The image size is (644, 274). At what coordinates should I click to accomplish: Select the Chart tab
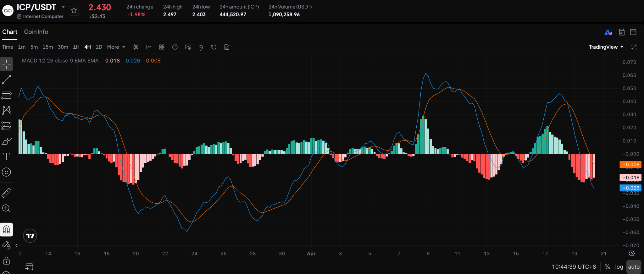click(x=10, y=32)
